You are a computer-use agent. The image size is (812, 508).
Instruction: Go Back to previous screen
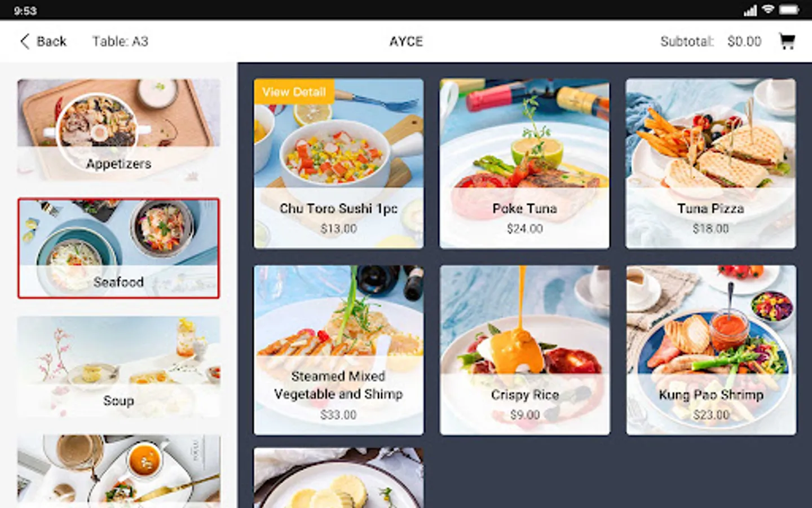point(43,41)
